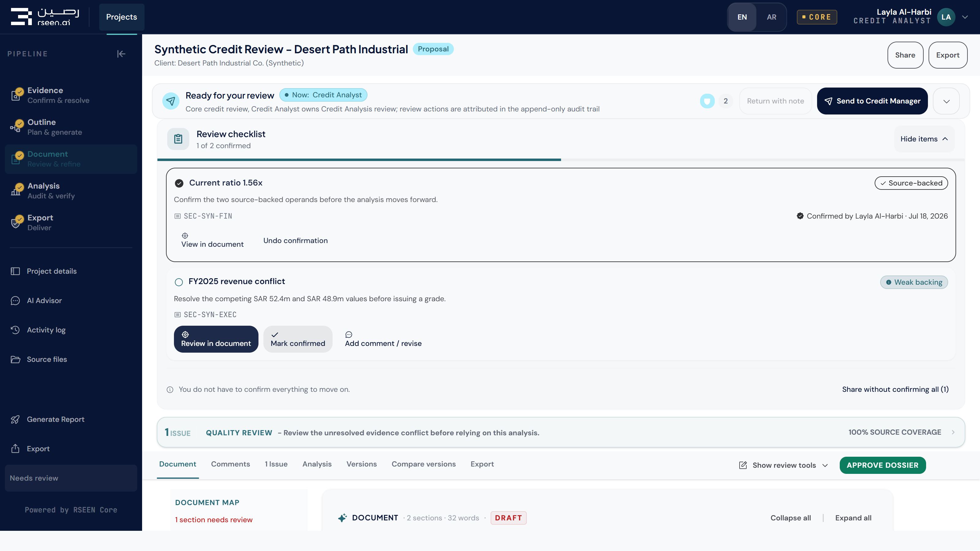Click the Weak backing badge

914,282
